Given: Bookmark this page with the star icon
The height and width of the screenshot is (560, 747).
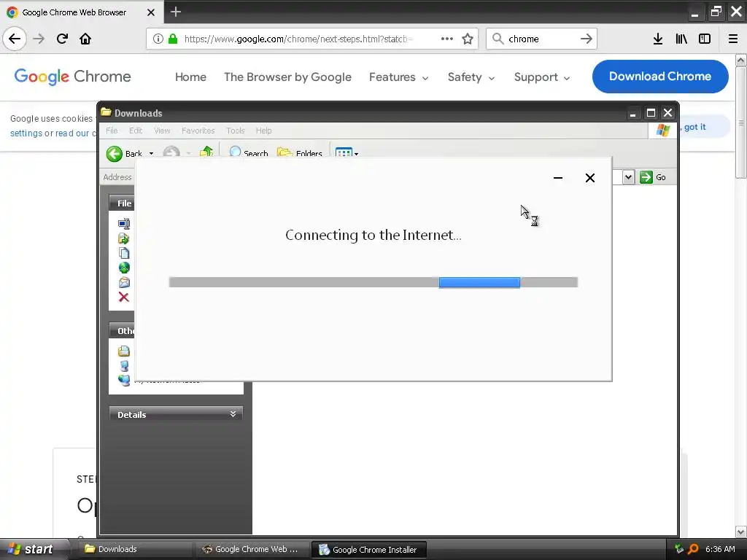Looking at the screenshot, I should coord(468,39).
